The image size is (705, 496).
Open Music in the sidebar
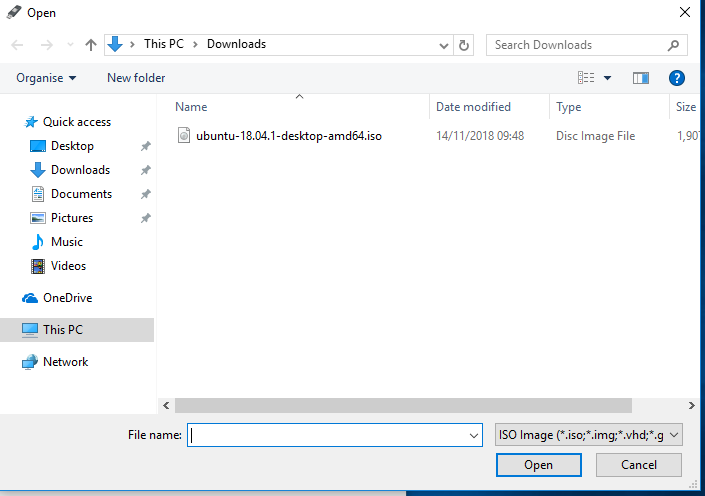[67, 242]
